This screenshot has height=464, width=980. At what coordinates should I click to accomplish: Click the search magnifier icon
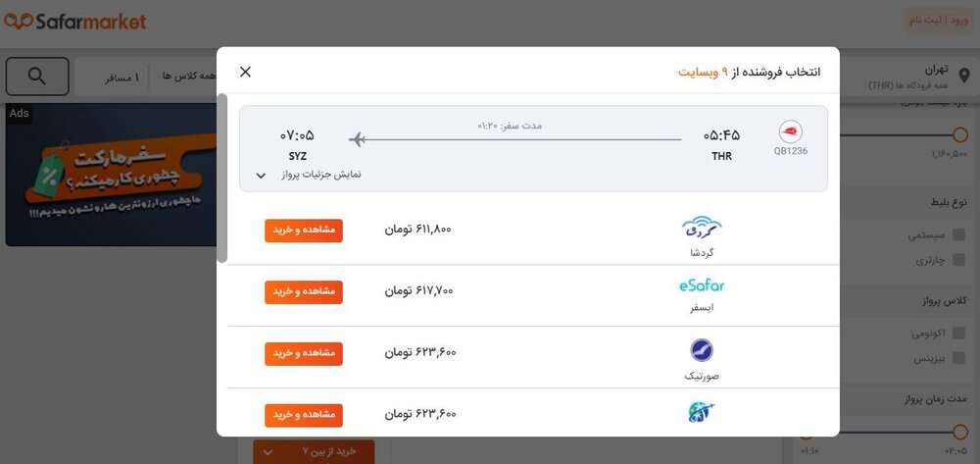(x=37, y=77)
